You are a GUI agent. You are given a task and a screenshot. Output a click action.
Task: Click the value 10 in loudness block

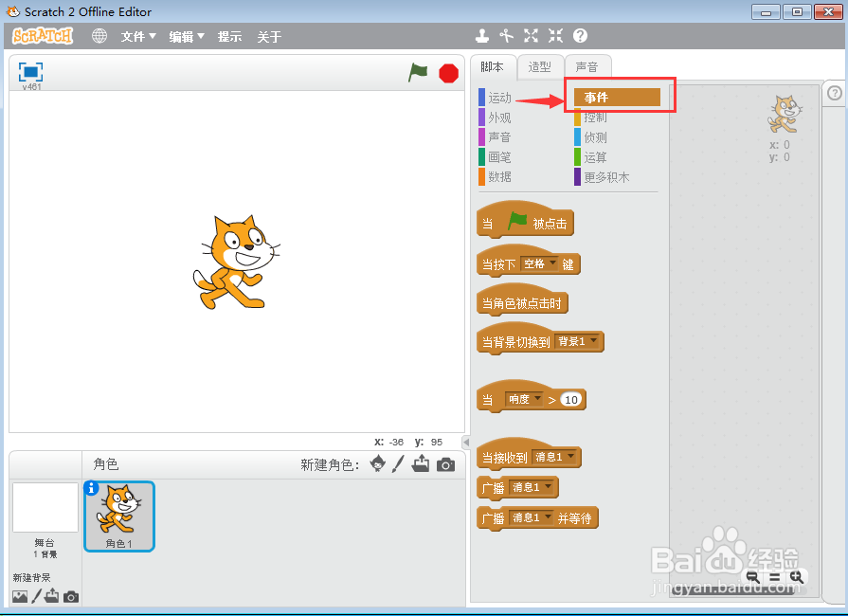click(x=571, y=400)
